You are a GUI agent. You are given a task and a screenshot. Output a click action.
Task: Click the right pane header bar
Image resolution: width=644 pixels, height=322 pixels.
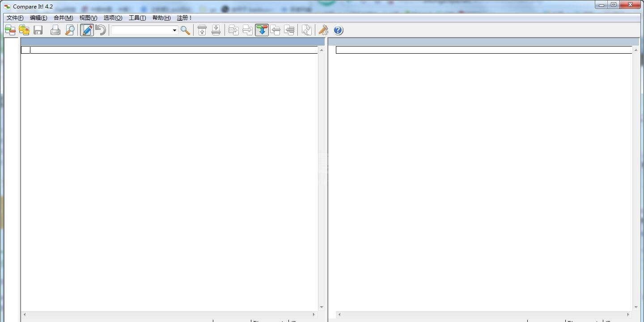click(484, 42)
